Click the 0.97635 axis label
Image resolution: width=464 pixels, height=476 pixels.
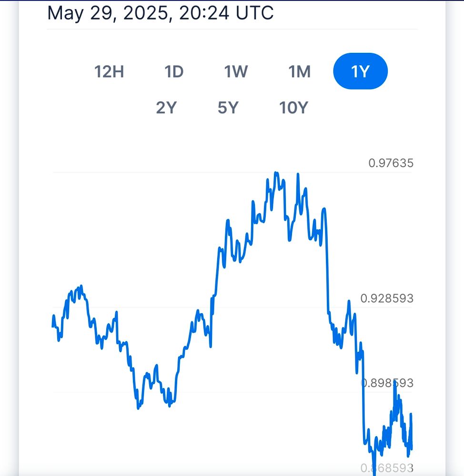tap(391, 164)
